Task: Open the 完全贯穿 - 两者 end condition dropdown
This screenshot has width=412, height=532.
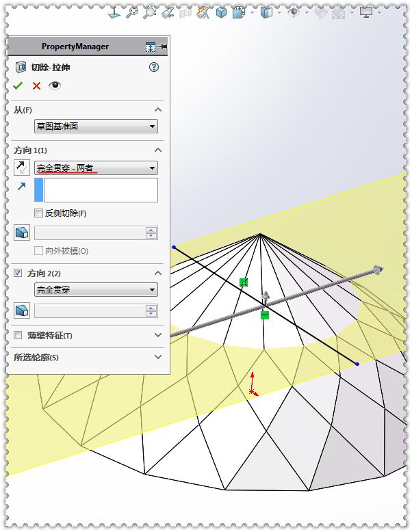Action: pyautogui.click(x=96, y=168)
